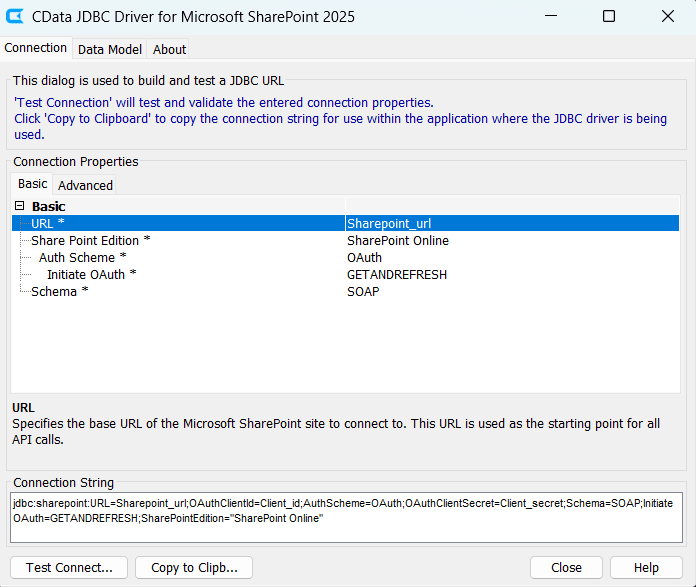This screenshot has width=696, height=587.
Task: Edit the Sharepoint_url value field
Action: tap(510, 224)
